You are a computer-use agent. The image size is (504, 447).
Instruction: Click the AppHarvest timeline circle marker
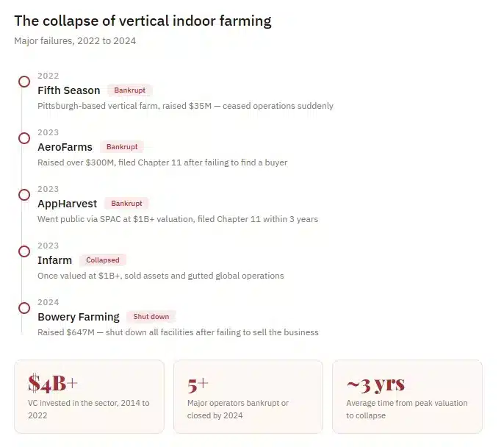tap(24, 195)
